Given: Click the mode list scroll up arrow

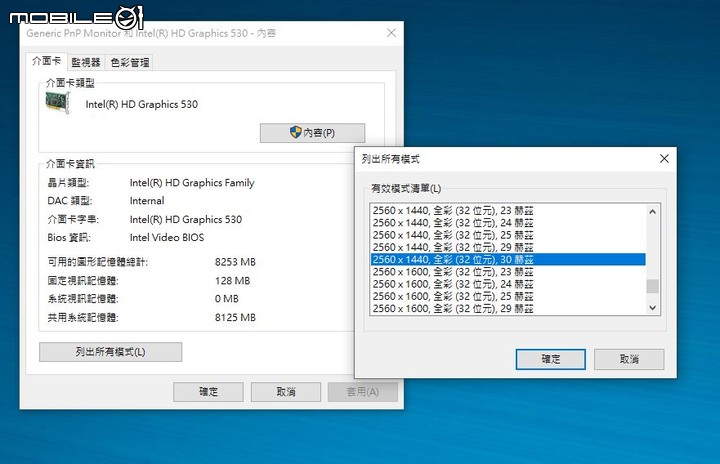Looking at the screenshot, I should (x=652, y=212).
